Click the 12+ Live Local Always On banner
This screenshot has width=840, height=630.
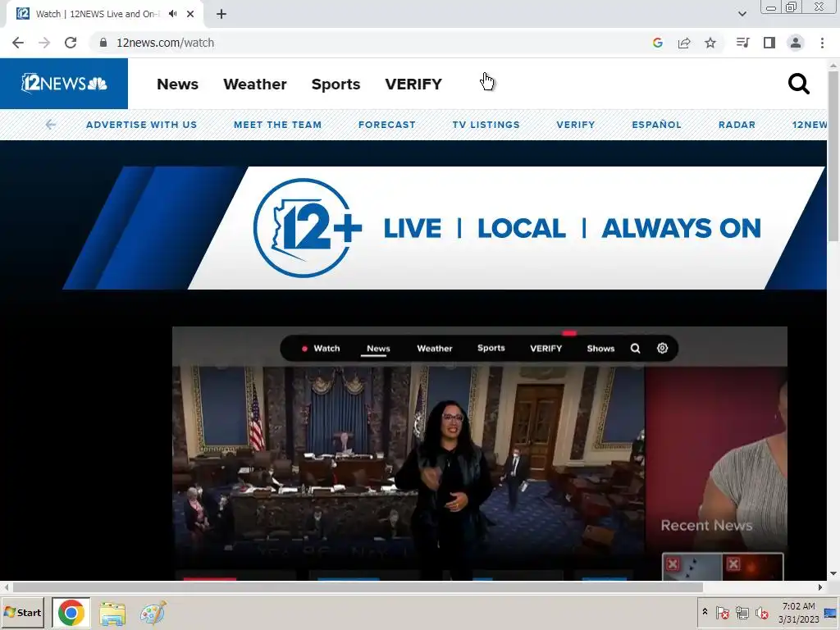pos(444,228)
